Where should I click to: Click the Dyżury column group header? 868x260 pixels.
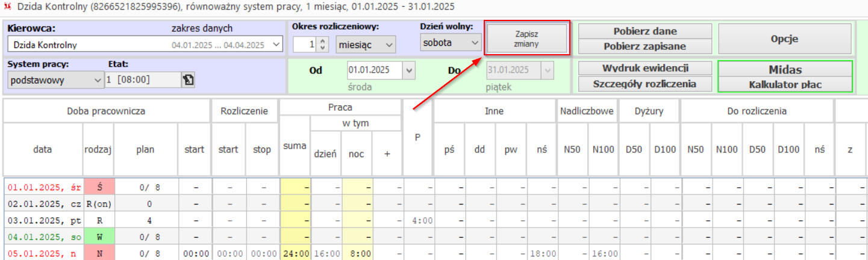point(649,111)
